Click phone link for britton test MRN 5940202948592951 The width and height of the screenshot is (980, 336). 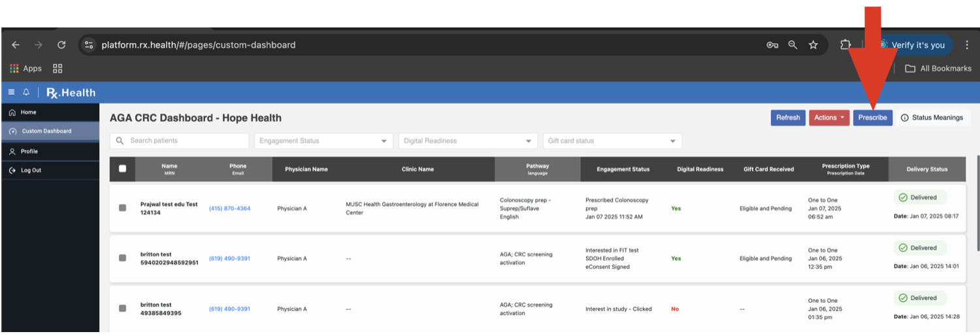click(x=229, y=258)
